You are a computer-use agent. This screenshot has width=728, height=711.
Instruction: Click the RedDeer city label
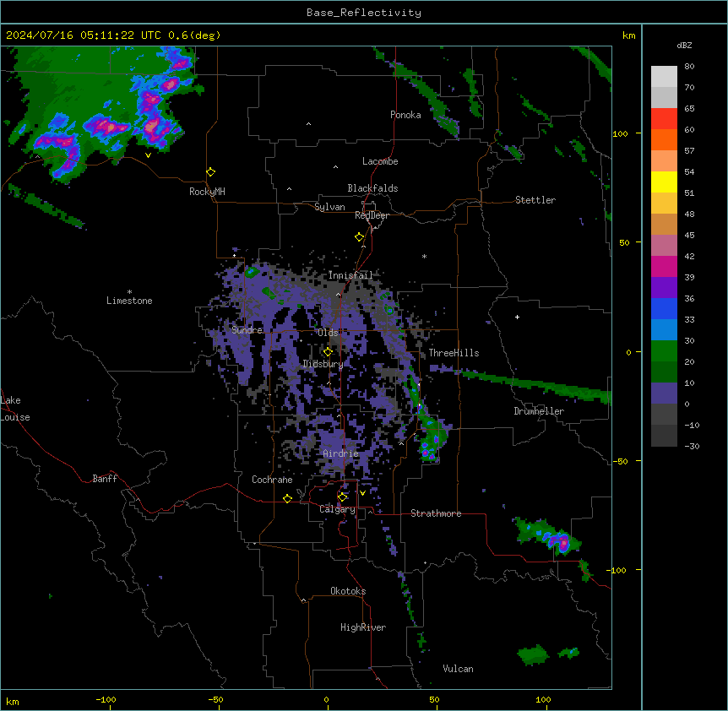(372, 215)
